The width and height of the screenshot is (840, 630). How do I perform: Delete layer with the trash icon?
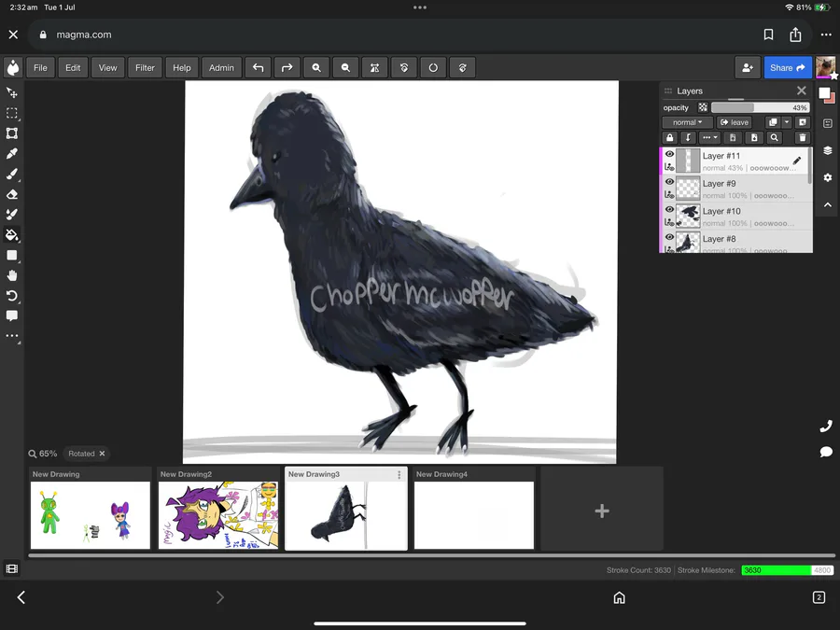point(803,138)
